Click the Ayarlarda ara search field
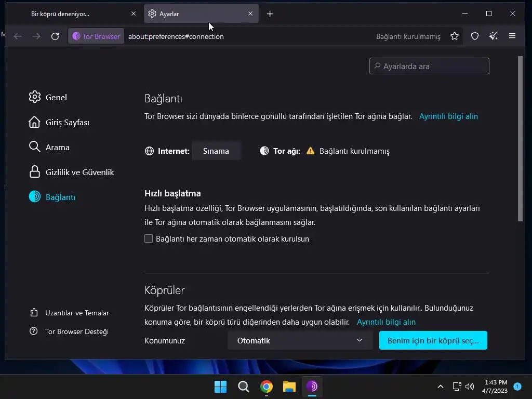This screenshot has height=399, width=532. (429, 66)
